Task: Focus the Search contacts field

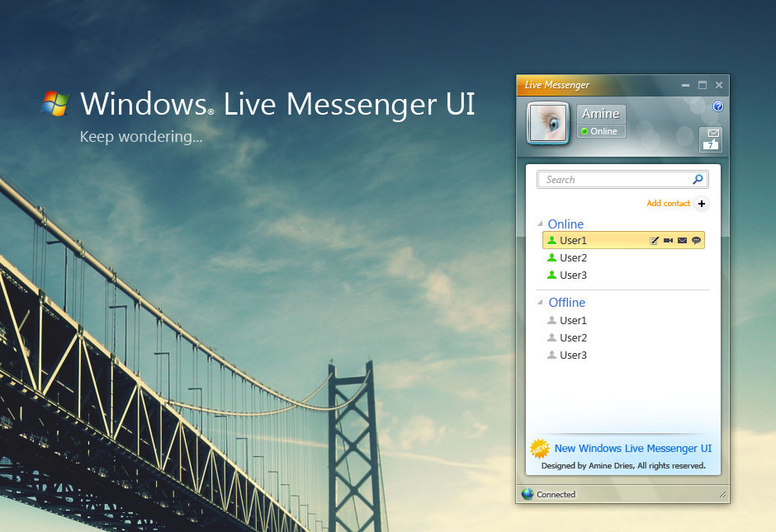Action: click(622, 180)
